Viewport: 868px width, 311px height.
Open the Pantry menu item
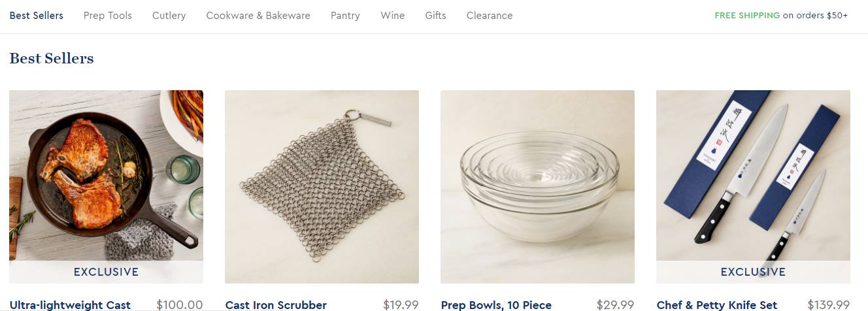[x=345, y=16]
